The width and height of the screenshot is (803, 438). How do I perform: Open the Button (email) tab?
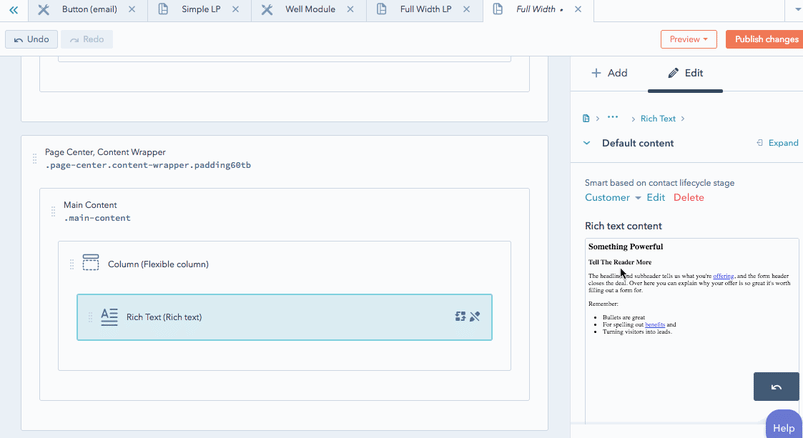(x=89, y=9)
